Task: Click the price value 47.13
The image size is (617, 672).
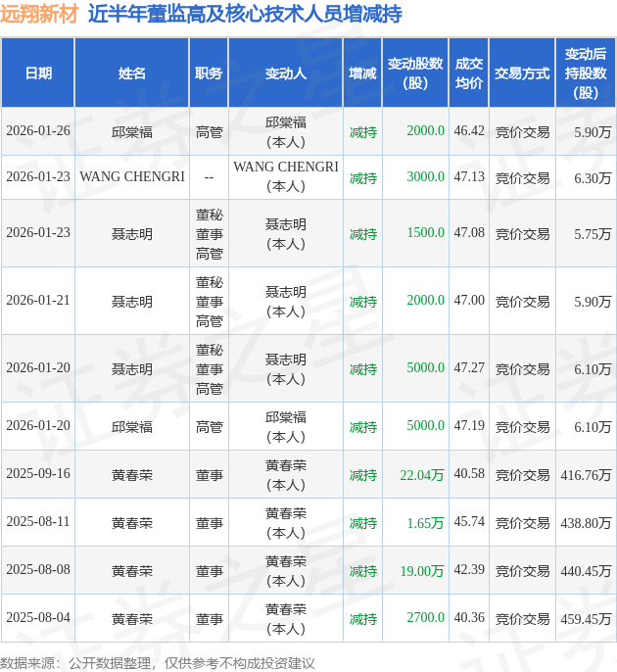Action: 469,176
